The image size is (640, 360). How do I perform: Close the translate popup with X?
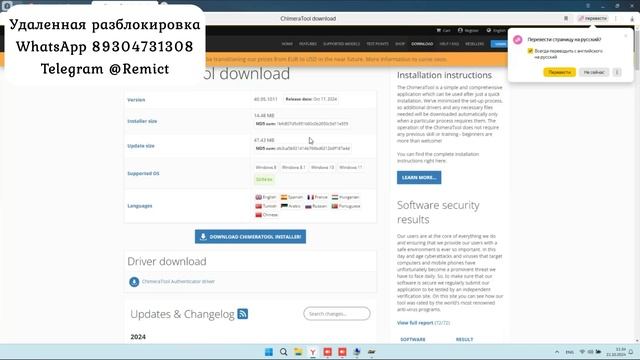pyautogui.click(x=626, y=36)
